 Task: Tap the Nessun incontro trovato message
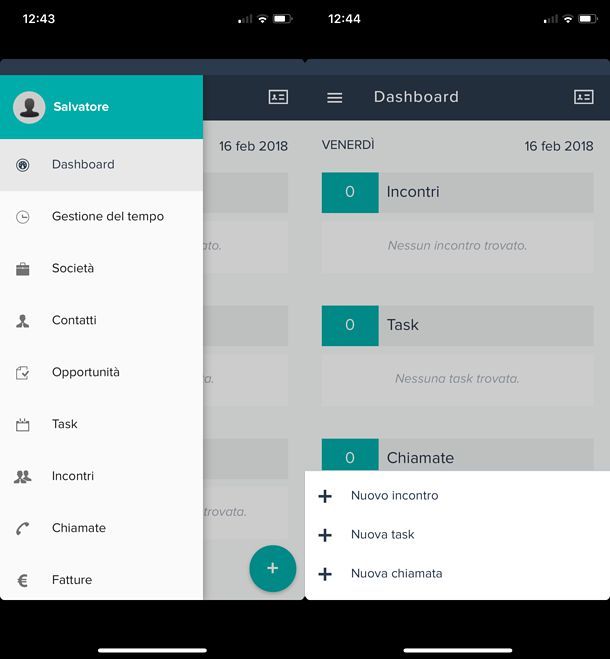click(457, 245)
